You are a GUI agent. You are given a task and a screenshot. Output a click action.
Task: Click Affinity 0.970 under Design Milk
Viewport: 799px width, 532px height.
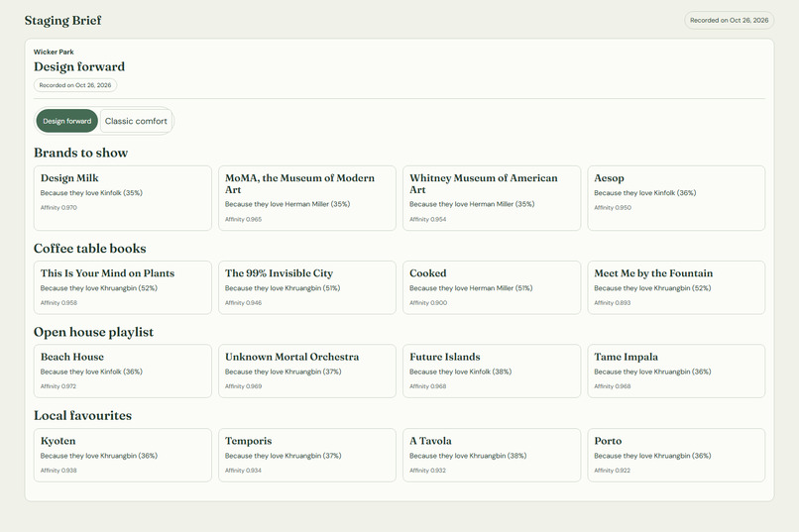58,208
